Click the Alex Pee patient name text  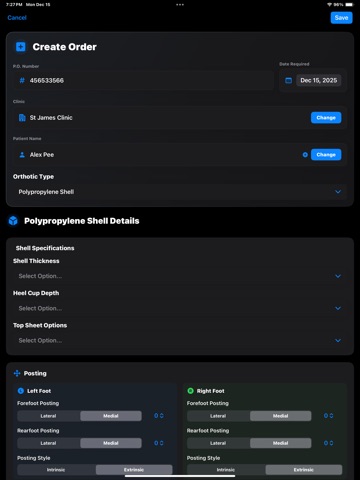coord(42,155)
